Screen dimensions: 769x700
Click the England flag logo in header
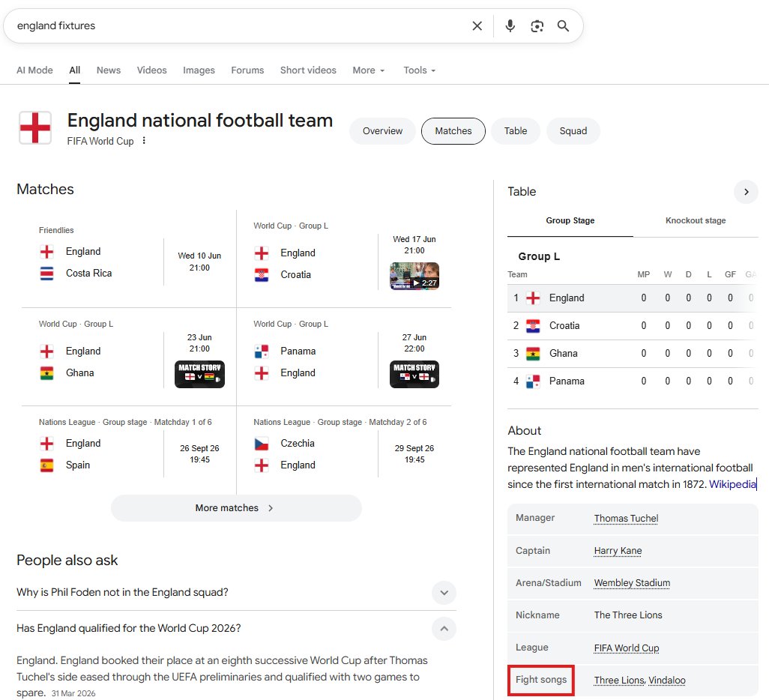click(x=34, y=127)
